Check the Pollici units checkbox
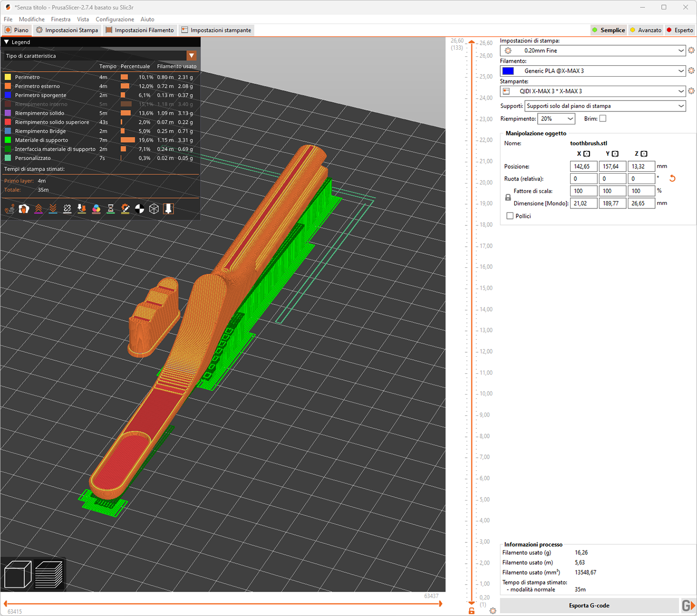The width and height of the screenshot is (697, 616). click(x=510, y=216)
